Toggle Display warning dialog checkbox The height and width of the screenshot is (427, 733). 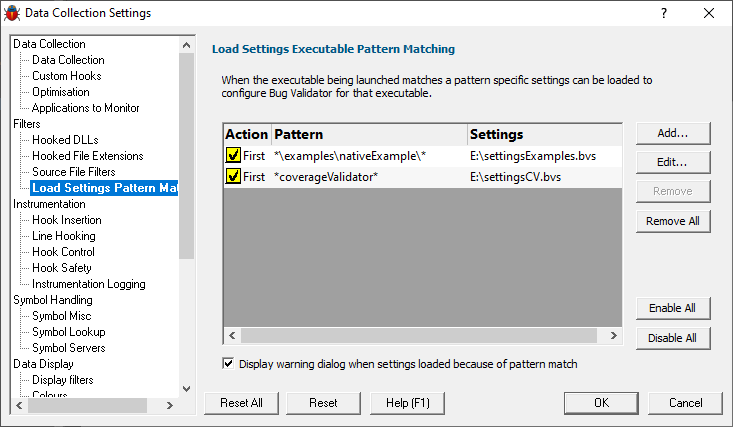click(x=228, y=363)
